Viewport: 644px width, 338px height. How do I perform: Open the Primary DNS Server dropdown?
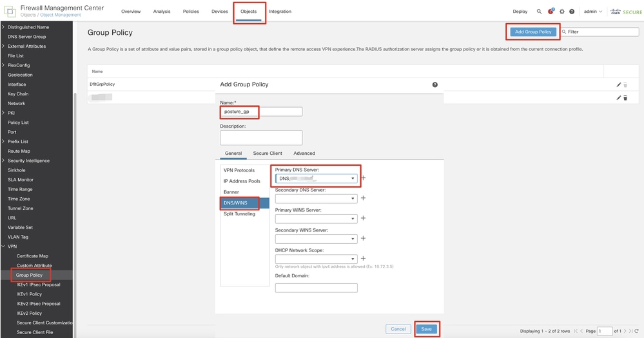click(x=317, y=179)
